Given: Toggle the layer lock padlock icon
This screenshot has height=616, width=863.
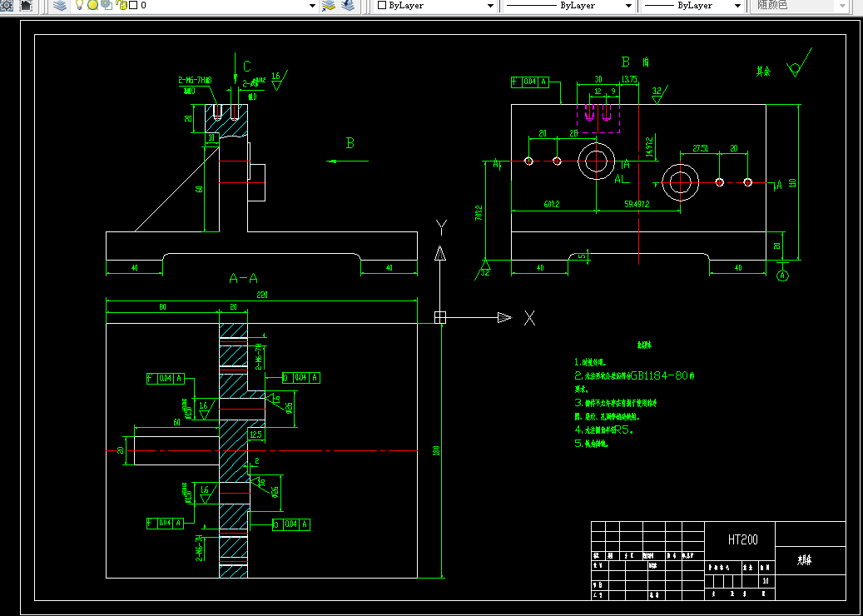Looking at the screenshot, I should (x=122, y=6).
